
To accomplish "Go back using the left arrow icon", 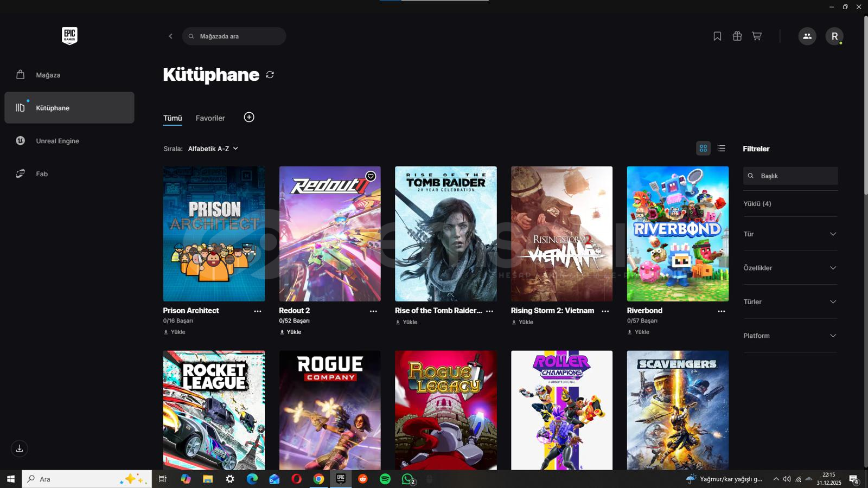I will 170,36.
